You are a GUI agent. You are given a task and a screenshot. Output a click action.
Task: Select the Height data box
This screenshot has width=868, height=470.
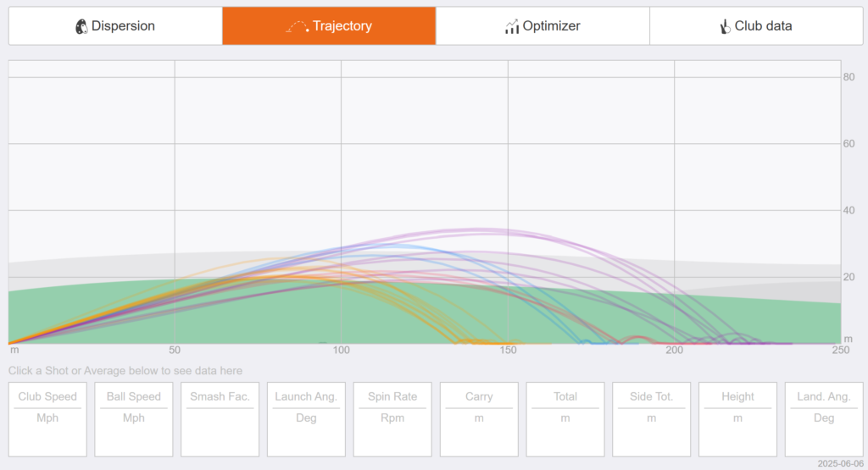738,419
